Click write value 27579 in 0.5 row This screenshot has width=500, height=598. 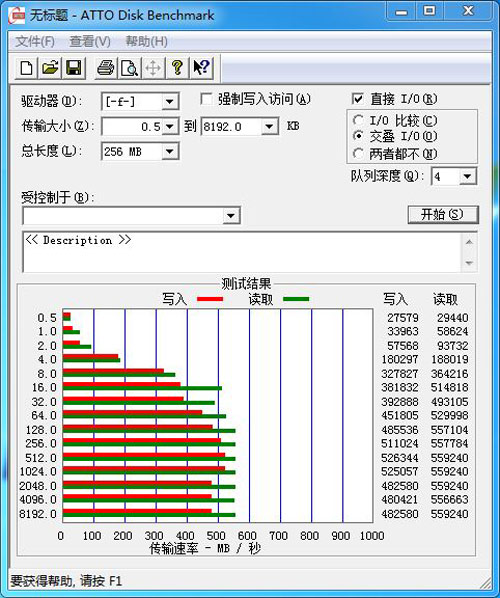403,318
